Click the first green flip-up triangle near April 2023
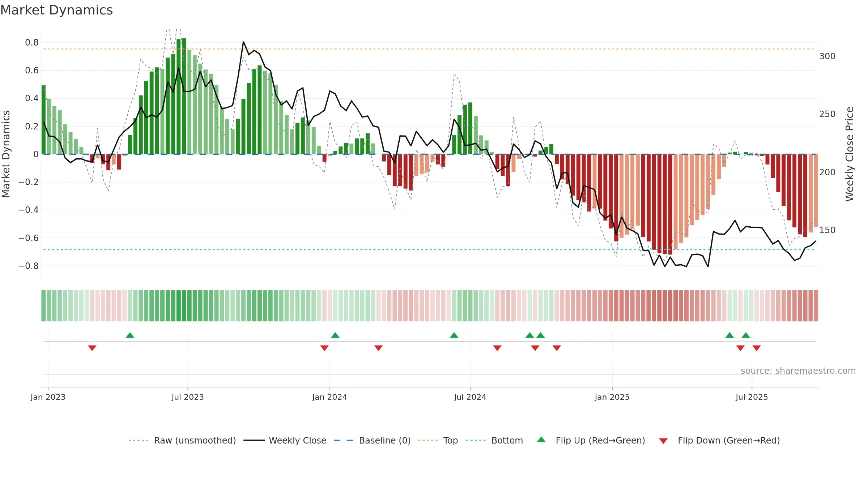This screenshot has width=868, height=488. point(130,335)
